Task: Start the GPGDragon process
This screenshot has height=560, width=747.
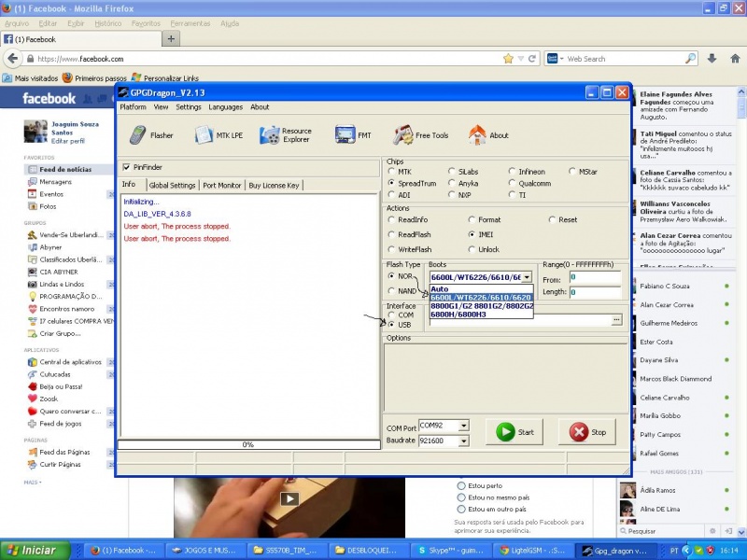Action: tap(514, 432)
